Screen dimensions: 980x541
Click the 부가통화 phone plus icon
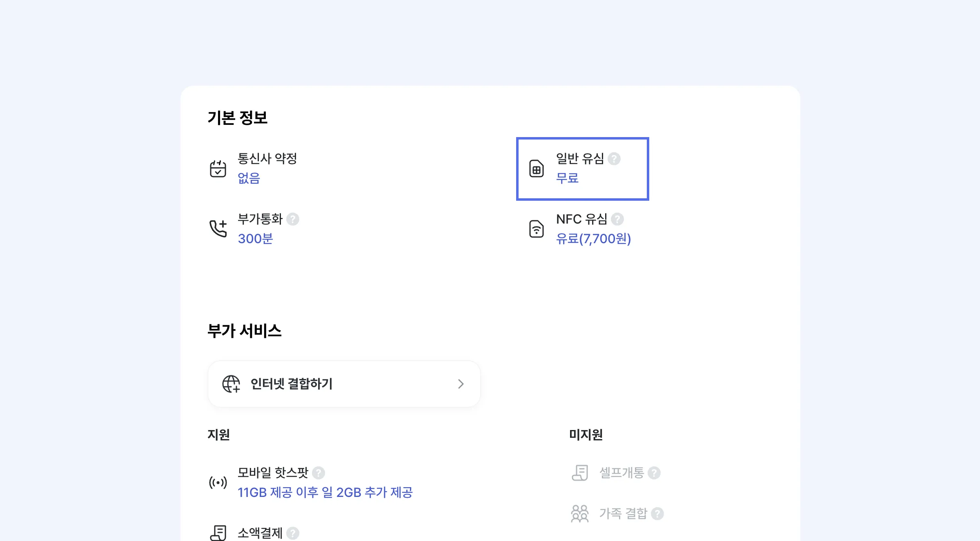pos(218,228)
